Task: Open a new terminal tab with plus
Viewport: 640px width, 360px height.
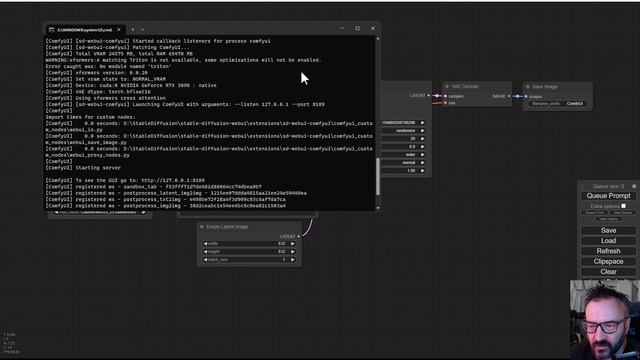Action: (x=133, y=29)
